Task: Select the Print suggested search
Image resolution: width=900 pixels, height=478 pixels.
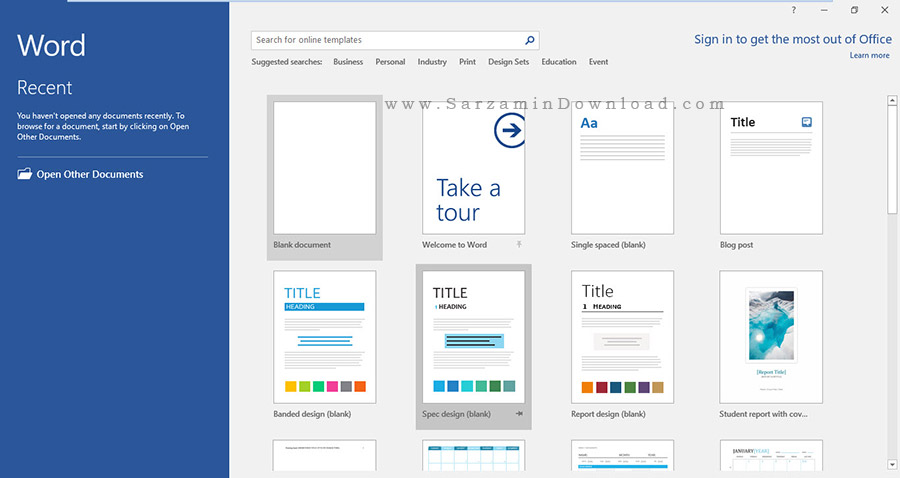Action: pos(467,62)
